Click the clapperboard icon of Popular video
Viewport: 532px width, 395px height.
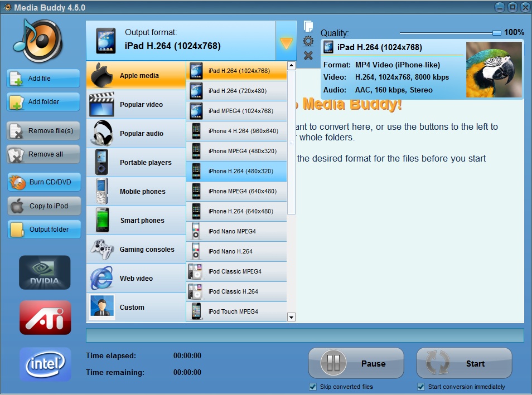[x=101, y=104]
